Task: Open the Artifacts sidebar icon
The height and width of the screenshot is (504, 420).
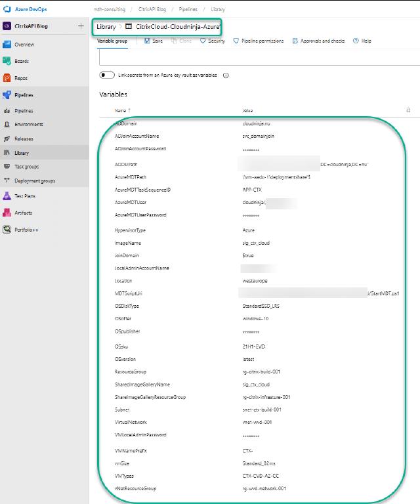Action: click(7, 213)
